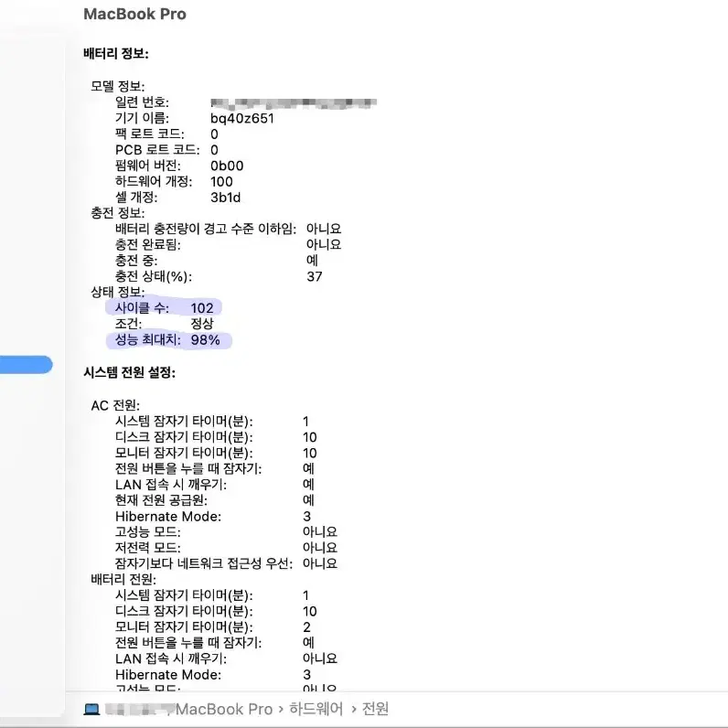Select '전원' in the path bar
728x728 pixels.
click(375, 709)
